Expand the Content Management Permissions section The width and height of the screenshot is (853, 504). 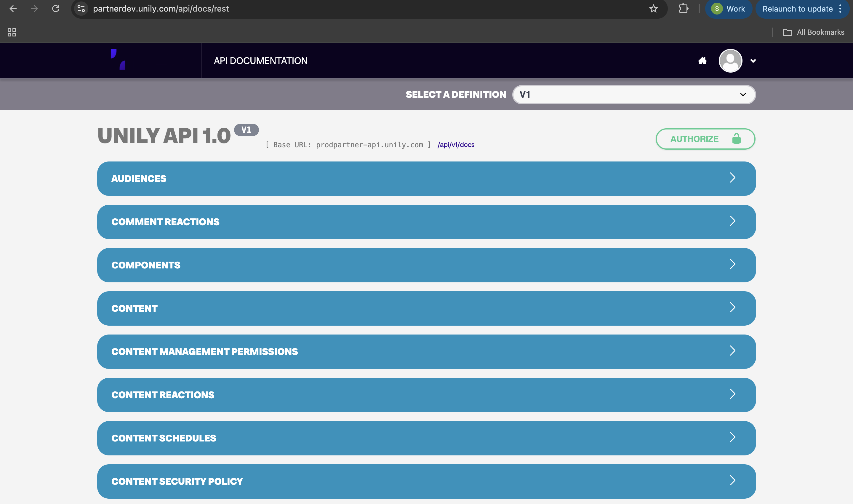click(x=426, y=351)
